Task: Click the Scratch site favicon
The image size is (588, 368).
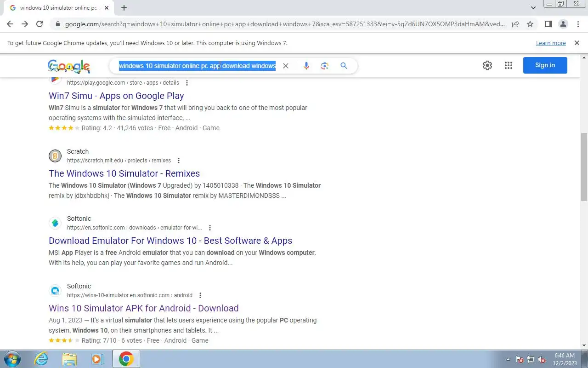Action: coord(55,156)
